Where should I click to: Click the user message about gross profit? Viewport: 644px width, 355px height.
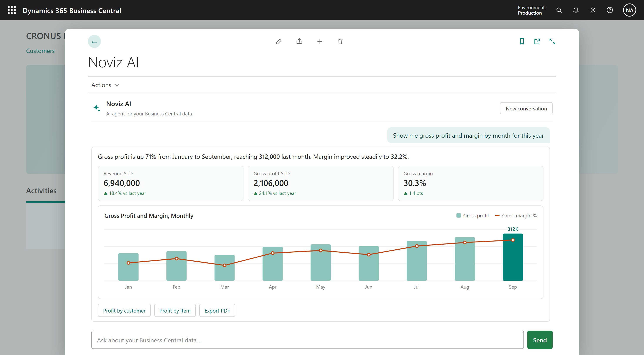(468, 135)
